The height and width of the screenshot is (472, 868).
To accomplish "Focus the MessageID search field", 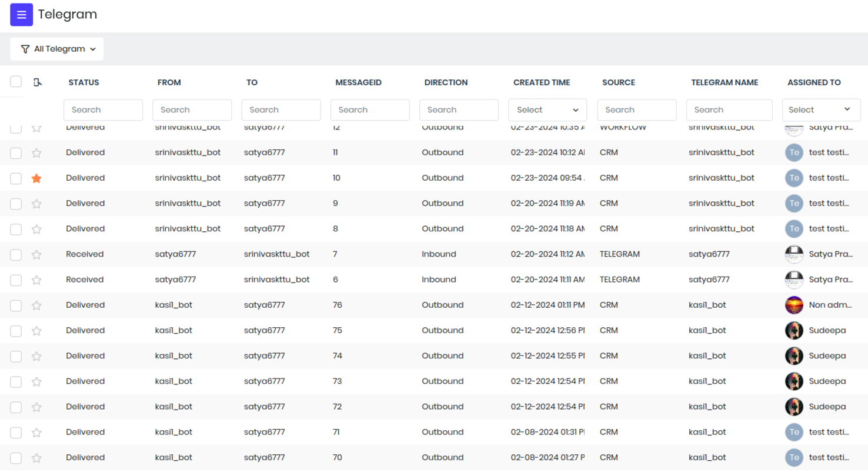I will (370, 110).
